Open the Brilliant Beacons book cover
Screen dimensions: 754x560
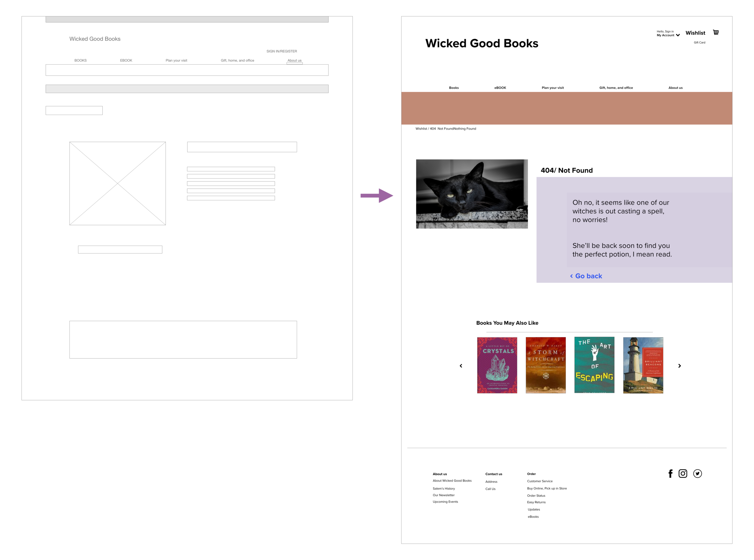[643, 365]
